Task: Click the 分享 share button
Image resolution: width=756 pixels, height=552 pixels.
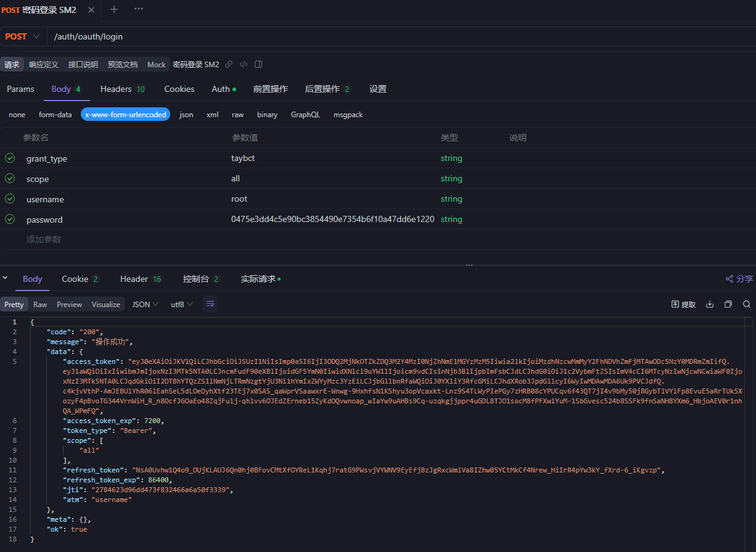Action: point(739,279)
